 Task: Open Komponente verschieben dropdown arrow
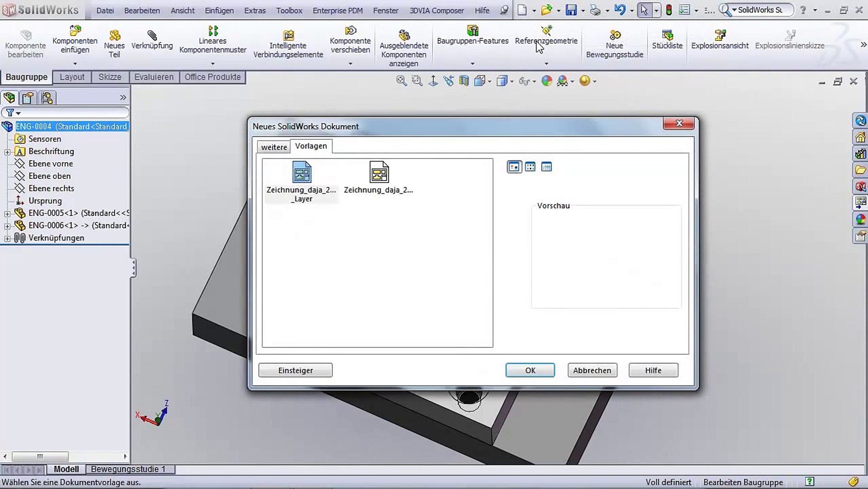click(x=350, y=64)
